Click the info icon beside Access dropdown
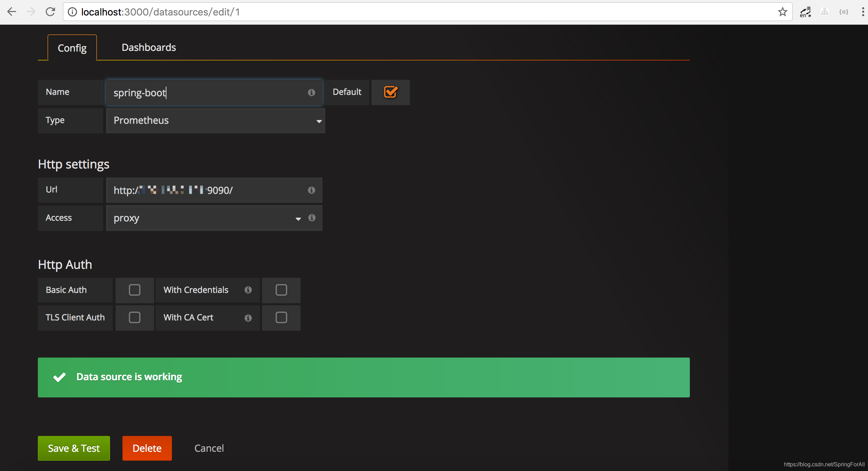Viewport: 868px width, 471px height. coord(312,218)
